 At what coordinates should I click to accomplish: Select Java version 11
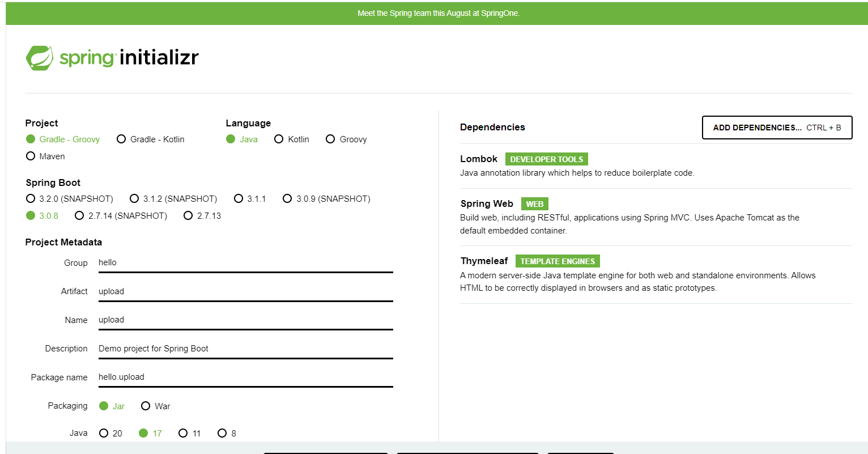[190, 434]
